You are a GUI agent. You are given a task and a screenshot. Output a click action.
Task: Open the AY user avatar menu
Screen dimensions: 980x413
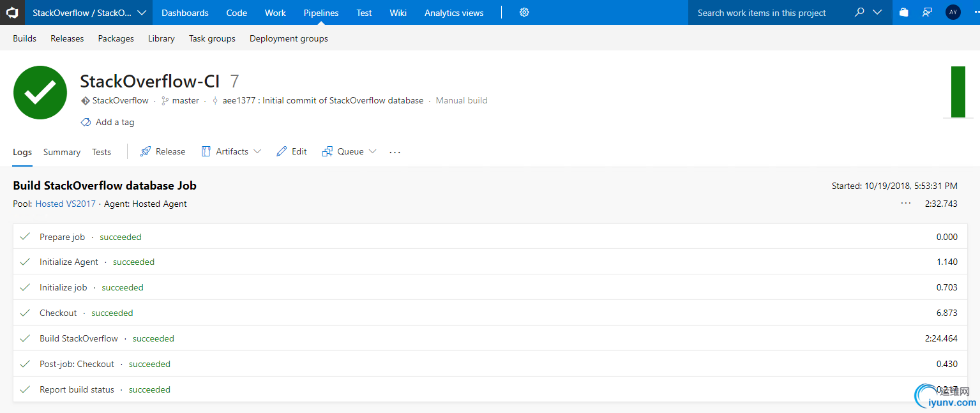(x=953, y=12)
